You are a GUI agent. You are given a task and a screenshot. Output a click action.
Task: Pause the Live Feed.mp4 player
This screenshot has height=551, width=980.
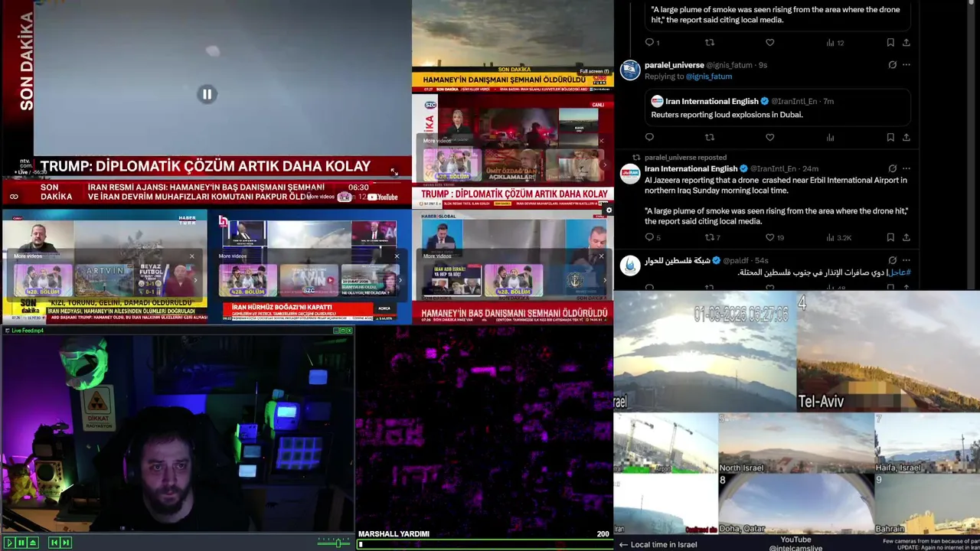pyautogui.click(x=21, y=543)
